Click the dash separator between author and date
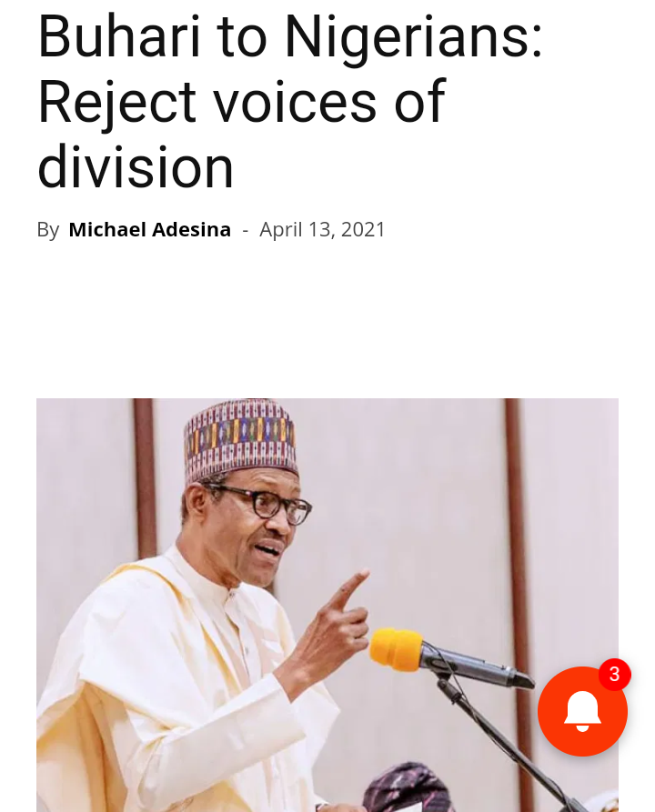This screenshot has width=655, height=812. coord(245,230)
